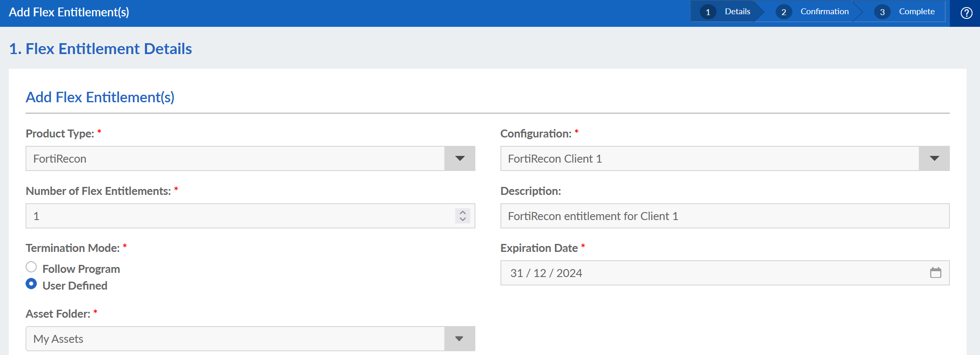Click the Number of Flex Entitlements field

[239, 216]
